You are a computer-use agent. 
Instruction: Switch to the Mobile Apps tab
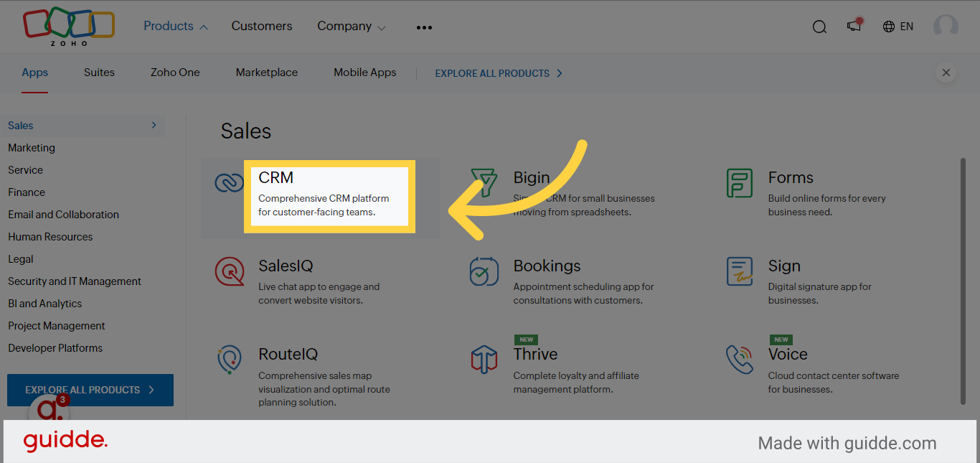coord(365,73)
